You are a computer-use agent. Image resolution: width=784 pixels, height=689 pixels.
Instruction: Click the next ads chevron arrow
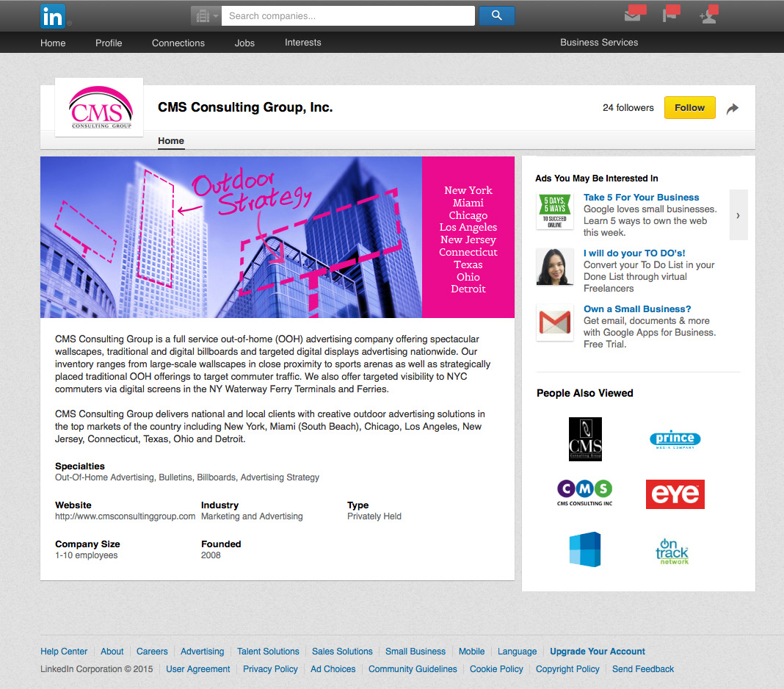(738, 215)
